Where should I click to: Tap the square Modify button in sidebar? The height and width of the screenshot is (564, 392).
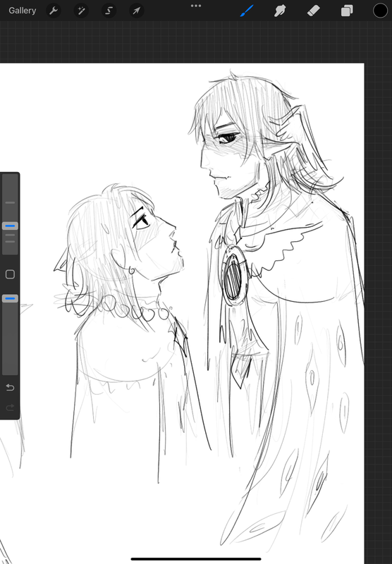[10, 274]
